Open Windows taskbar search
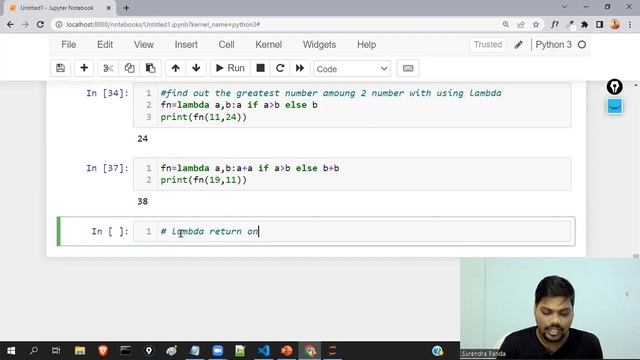 (34, 351)
